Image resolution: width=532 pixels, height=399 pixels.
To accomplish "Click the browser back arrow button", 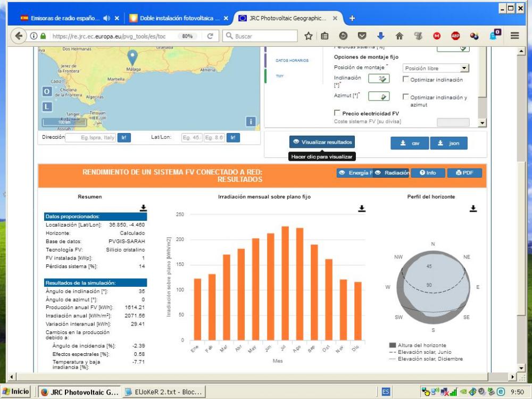I will click(x=19, y=36).
